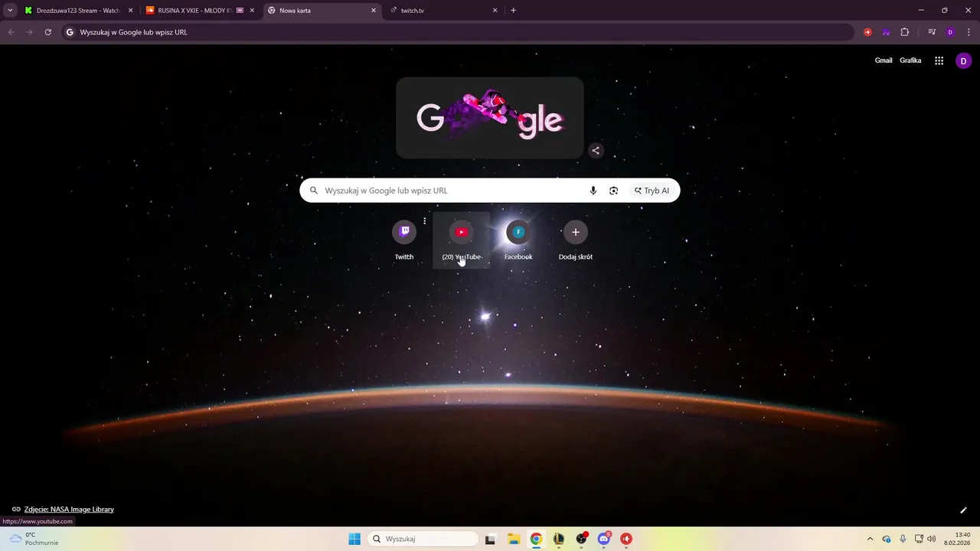This screenshot has height=551, width=980.
Task: Go forward using the forward arrow
Action: (x=29, y=32)
